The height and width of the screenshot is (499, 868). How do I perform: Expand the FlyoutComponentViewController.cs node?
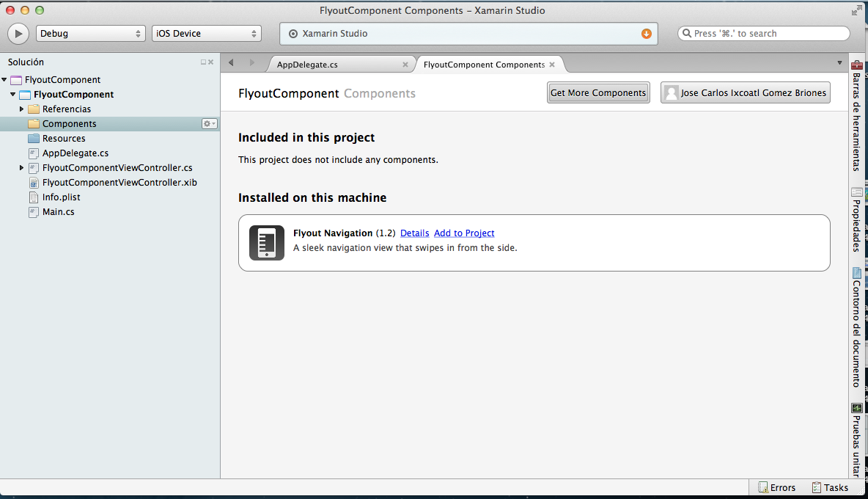coord(22,167)
